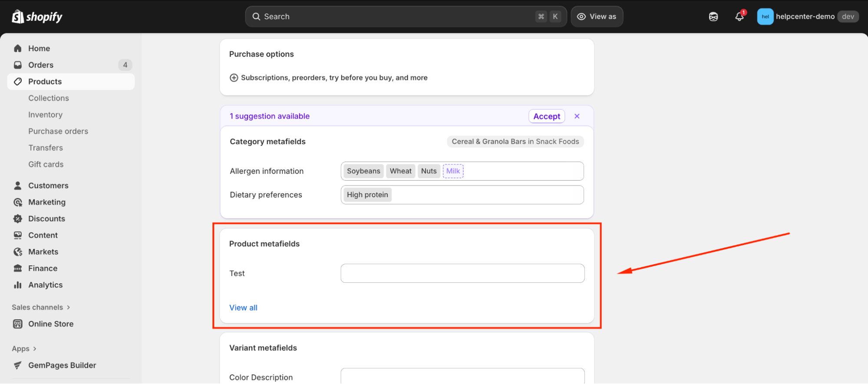Click the Home icon in sidebar
The width and height of the screenshot is (868, 384).
pyautogui.click(x=18, y=48)
